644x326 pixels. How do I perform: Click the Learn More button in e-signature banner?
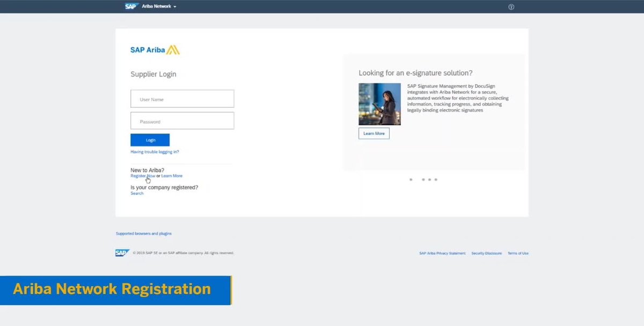374,134
